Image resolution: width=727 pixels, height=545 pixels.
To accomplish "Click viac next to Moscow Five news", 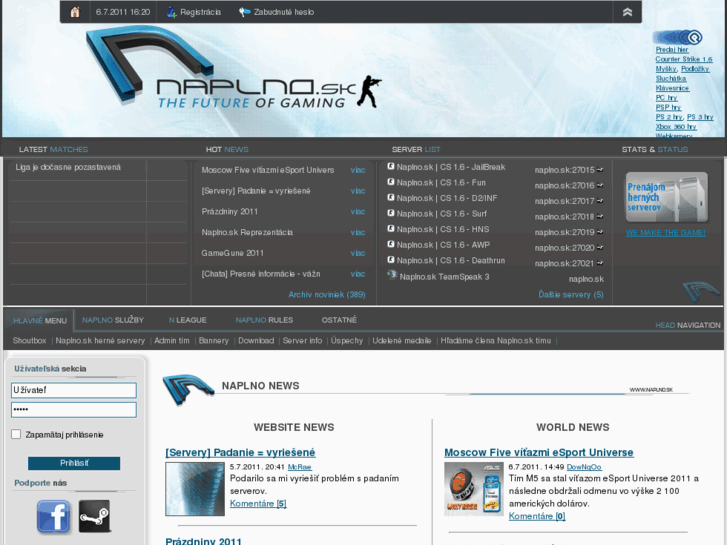I will click(357, 170).
